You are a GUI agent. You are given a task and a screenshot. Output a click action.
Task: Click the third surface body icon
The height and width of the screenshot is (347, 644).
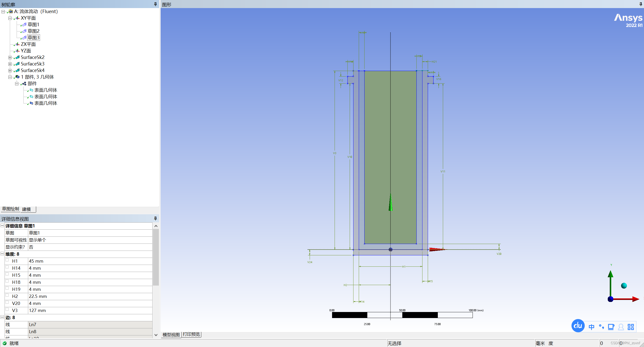(31, 103)
